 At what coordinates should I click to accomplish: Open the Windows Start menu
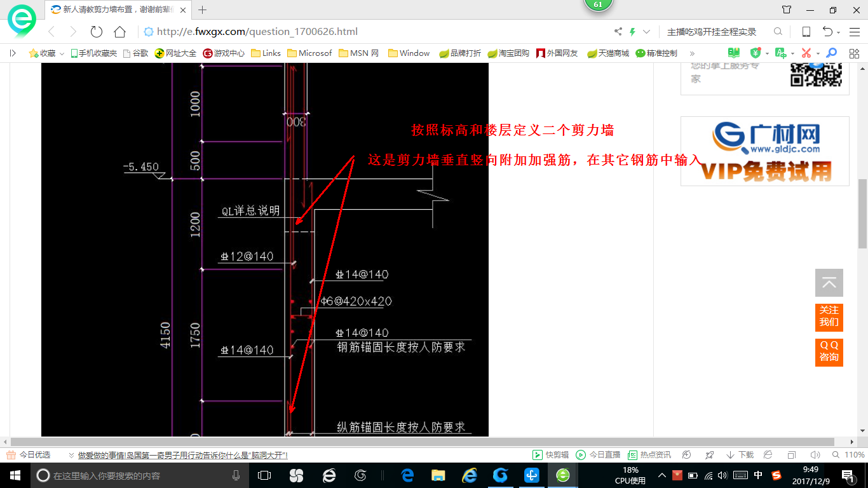click(15, 475)
